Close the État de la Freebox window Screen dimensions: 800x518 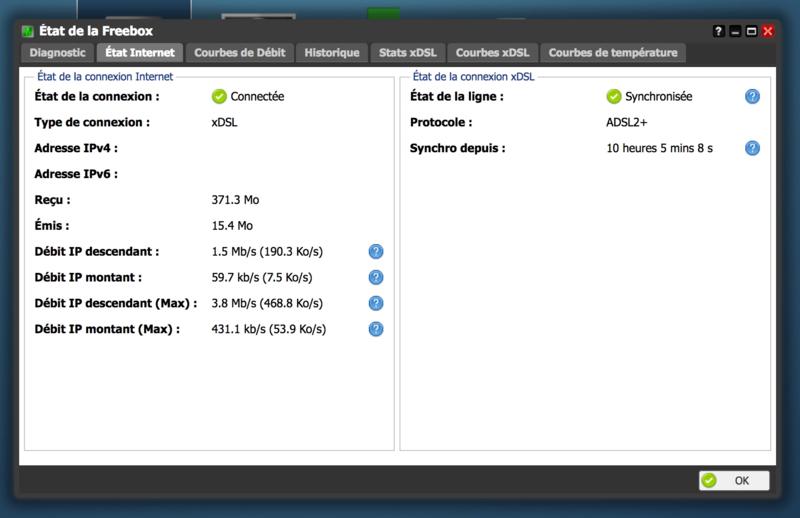pos(767,31)
